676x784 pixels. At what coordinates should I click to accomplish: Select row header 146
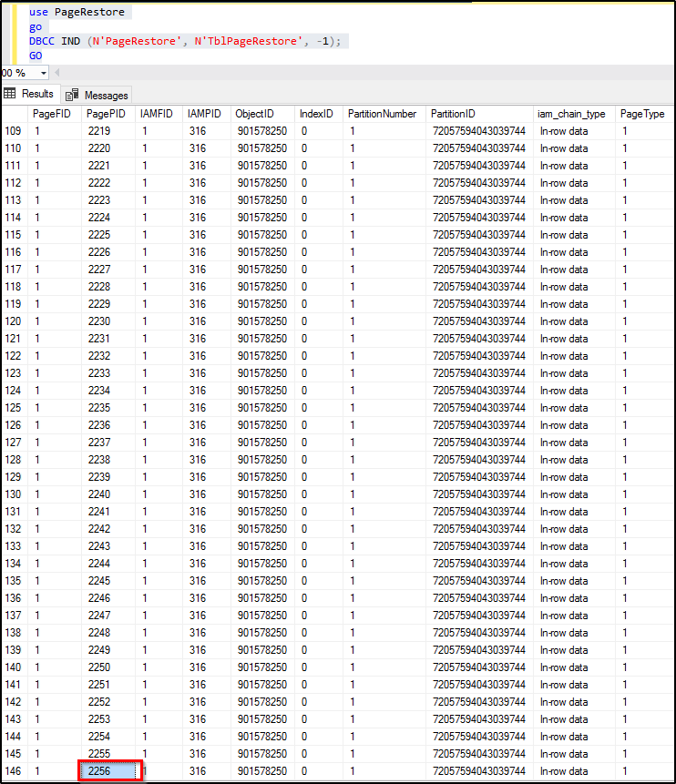(14, 771)
